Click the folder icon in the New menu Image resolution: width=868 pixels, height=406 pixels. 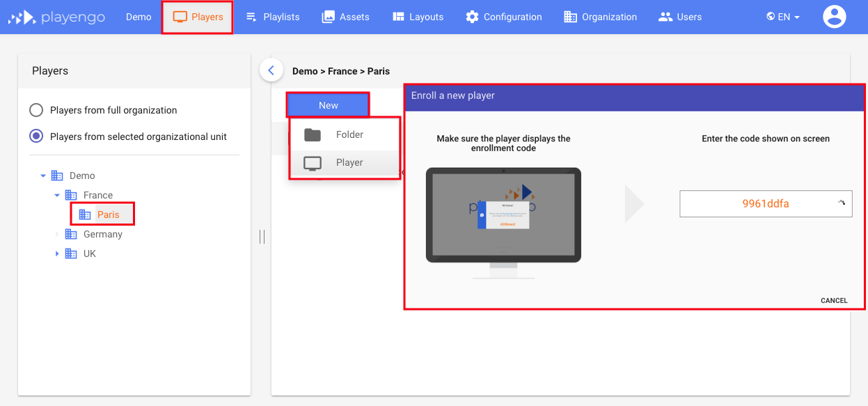[x=313, y=134]
